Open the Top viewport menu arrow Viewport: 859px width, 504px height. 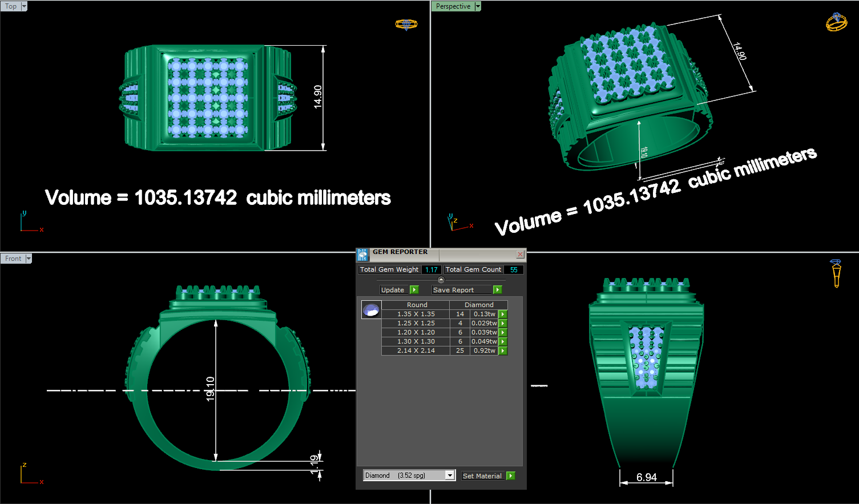click(x=24, y=6)
